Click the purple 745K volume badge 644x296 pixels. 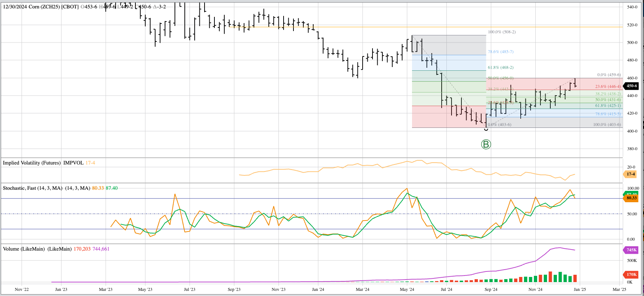631,250
